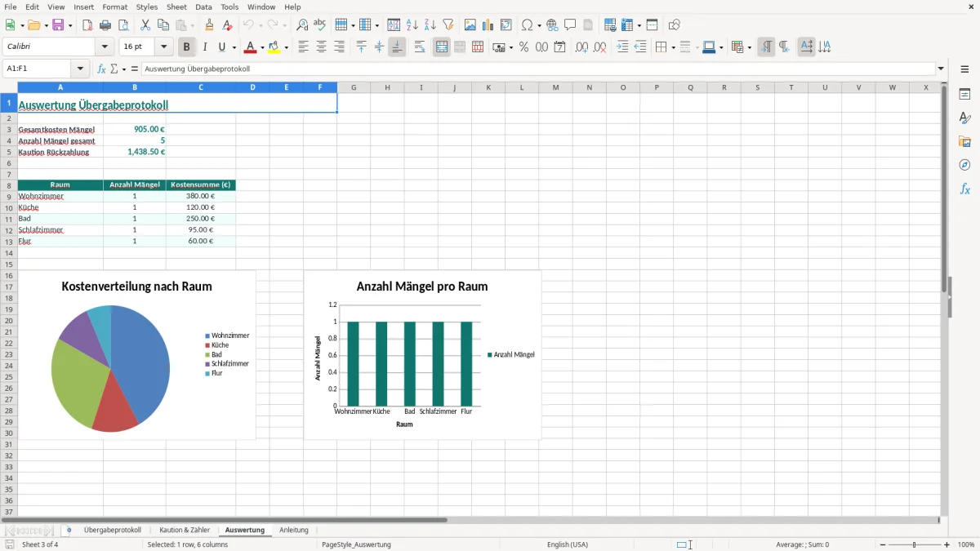The width and height of the screenshot is (980, 551).
Task: Click Insert Comment icon
Action: pyautogui.click(x=570, y=25)
